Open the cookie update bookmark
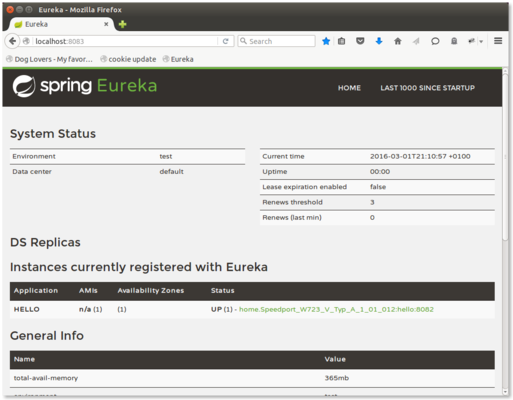Screen dimensions: 513x400 click(x=128, y=59)
